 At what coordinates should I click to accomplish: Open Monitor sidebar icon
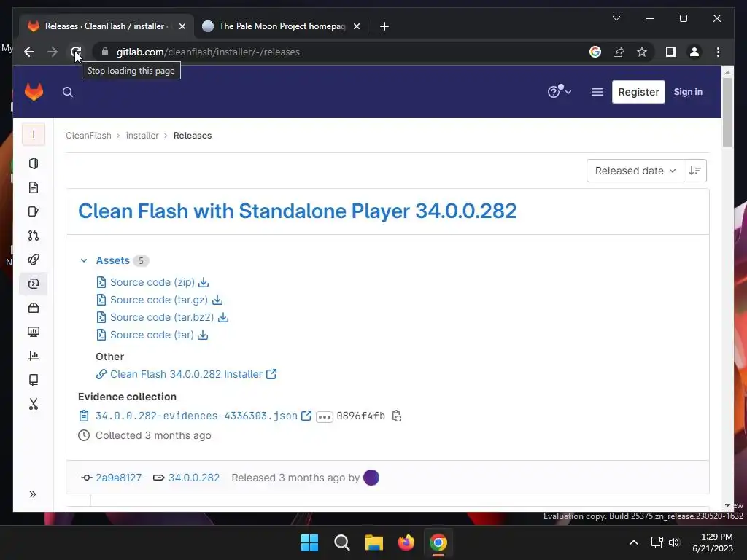34,332
